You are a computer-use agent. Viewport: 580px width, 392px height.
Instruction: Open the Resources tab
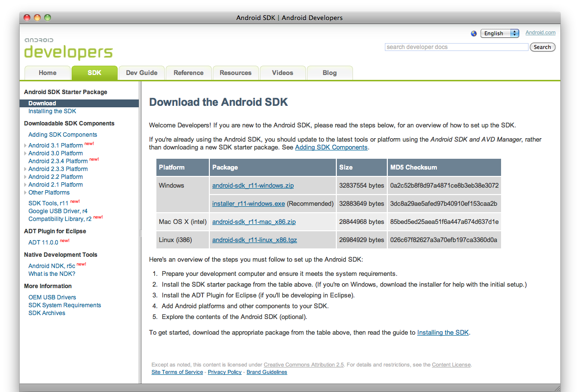(x=236, y=73)
